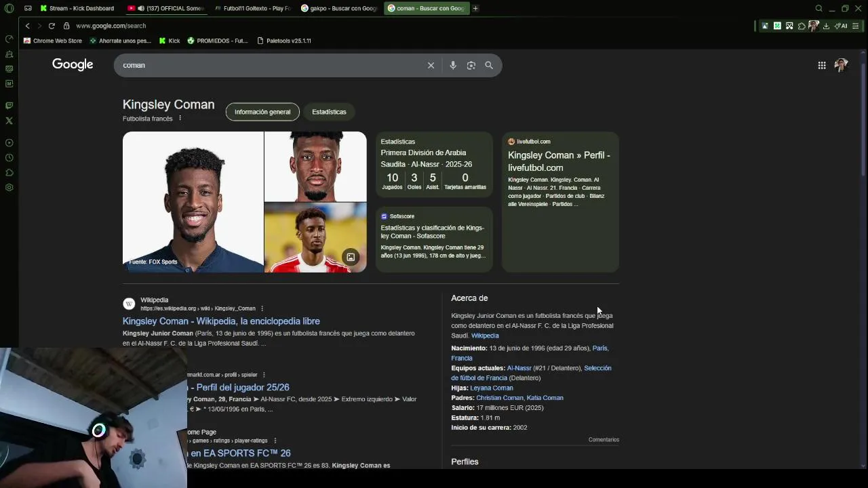Open Google account profile avatar
The width and height of the screenshot is (868, 488).
[x=841, y=65]
